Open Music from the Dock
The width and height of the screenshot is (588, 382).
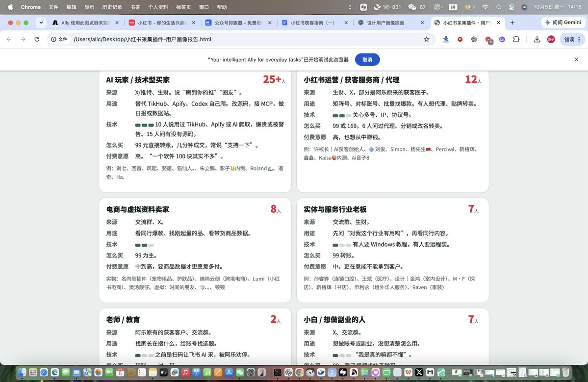(185, 372)
